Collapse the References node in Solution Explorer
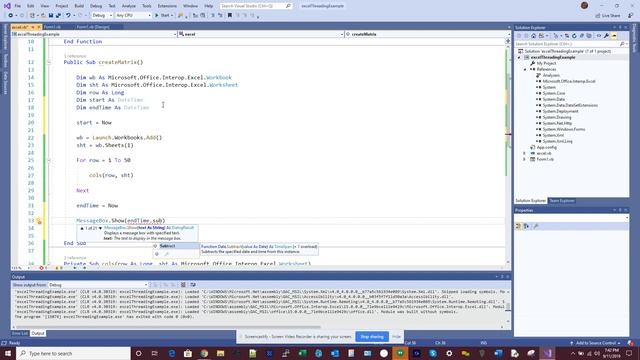The width and height of the screenshot is (640, 360). coord(525,69)
